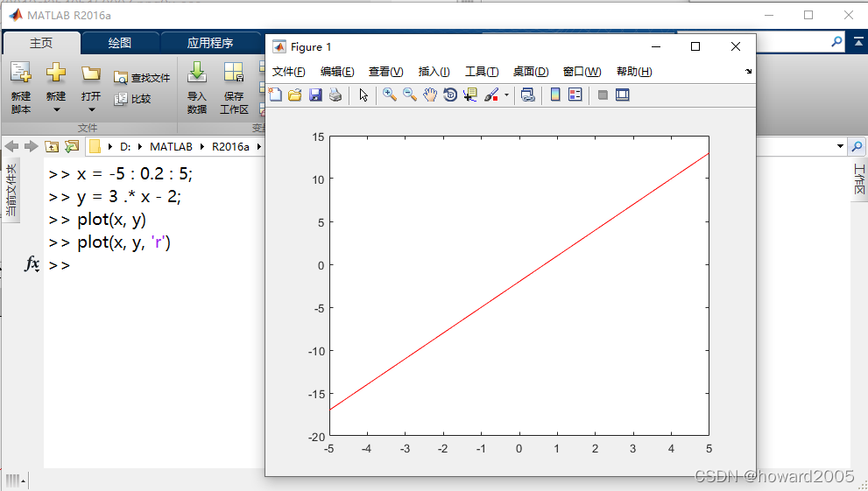The width and height of the screenshot is (868, 491).
Task: Open the 文件(F) menu in Figure 1
Action: (288, 71)
